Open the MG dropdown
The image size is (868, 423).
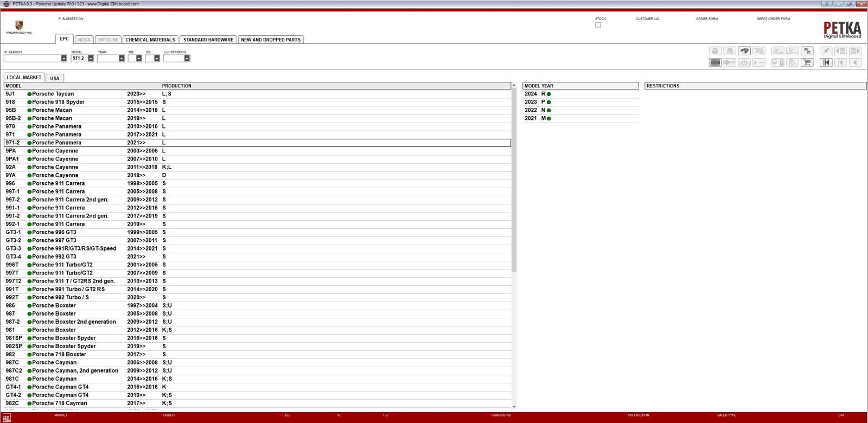tap(139, 59)
